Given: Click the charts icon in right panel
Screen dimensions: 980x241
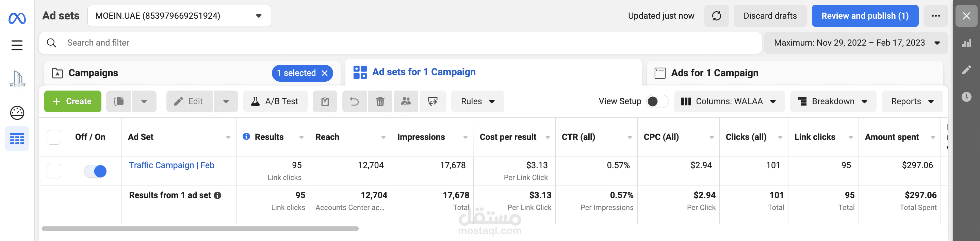Looking at the screenshot, I should (966, 43).
